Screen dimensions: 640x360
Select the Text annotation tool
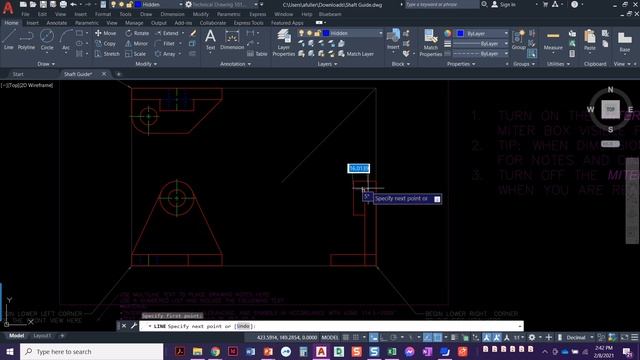[210, 40]
